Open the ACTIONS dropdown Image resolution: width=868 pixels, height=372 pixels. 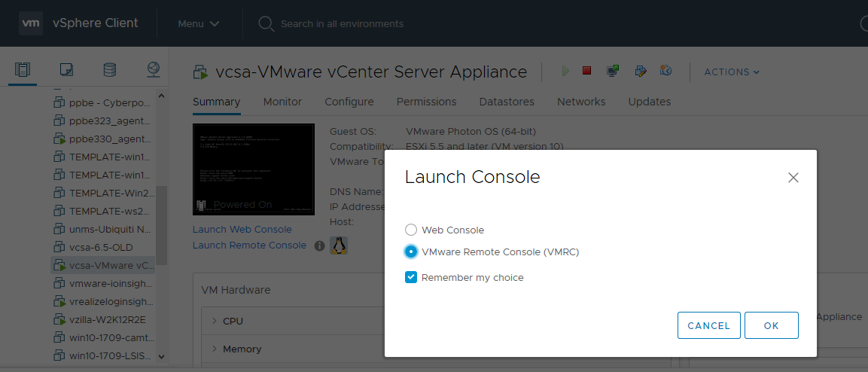[732, 72]
